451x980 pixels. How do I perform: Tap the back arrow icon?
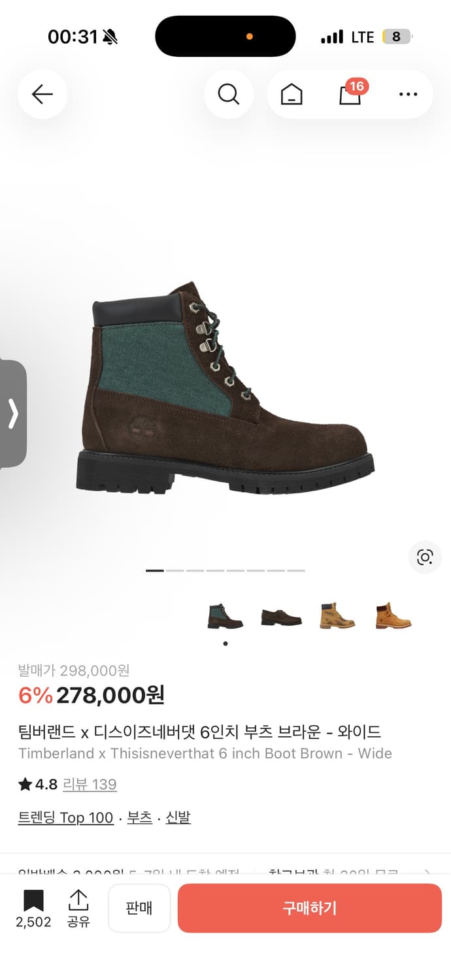(42, 95)
